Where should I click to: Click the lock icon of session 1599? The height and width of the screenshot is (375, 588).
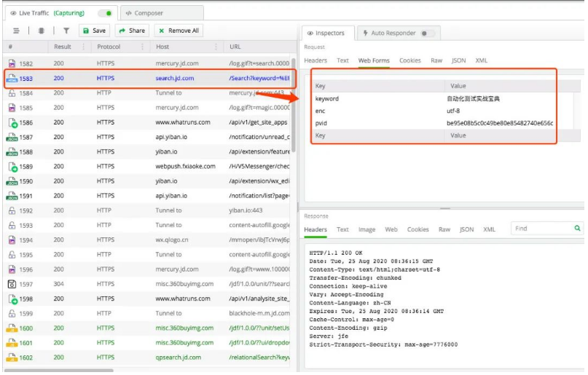pyautogui.click(x=12, y=313)
